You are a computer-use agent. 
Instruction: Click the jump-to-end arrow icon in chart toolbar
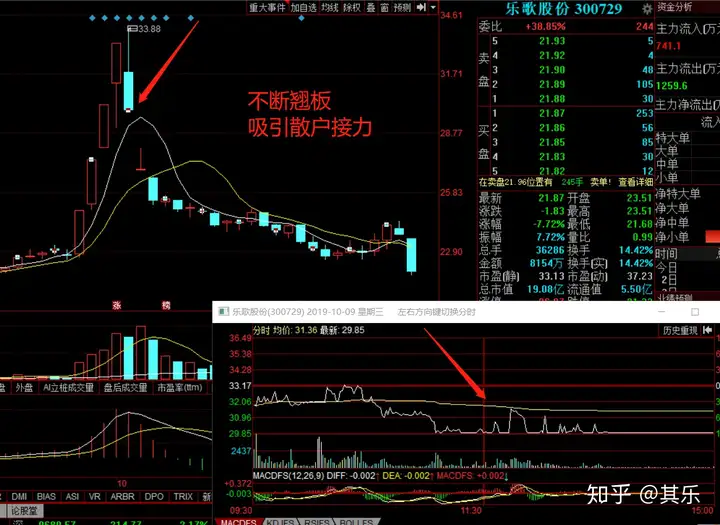coord(421,7)
